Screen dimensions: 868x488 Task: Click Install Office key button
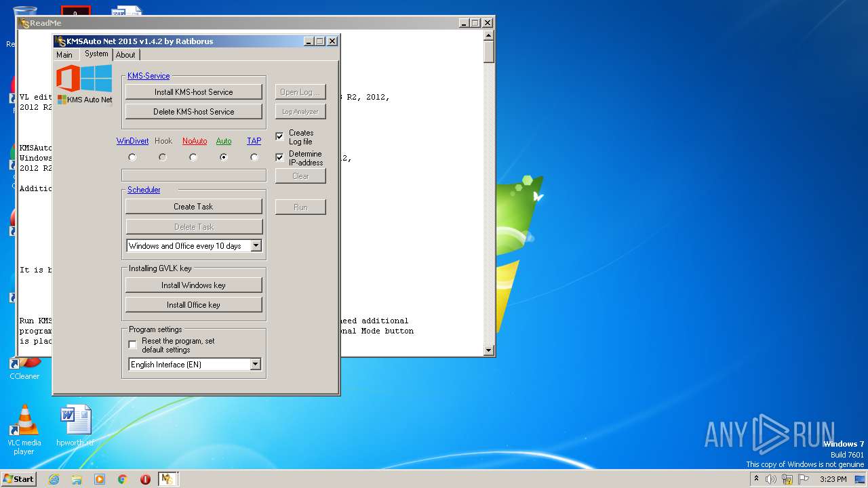194,304
